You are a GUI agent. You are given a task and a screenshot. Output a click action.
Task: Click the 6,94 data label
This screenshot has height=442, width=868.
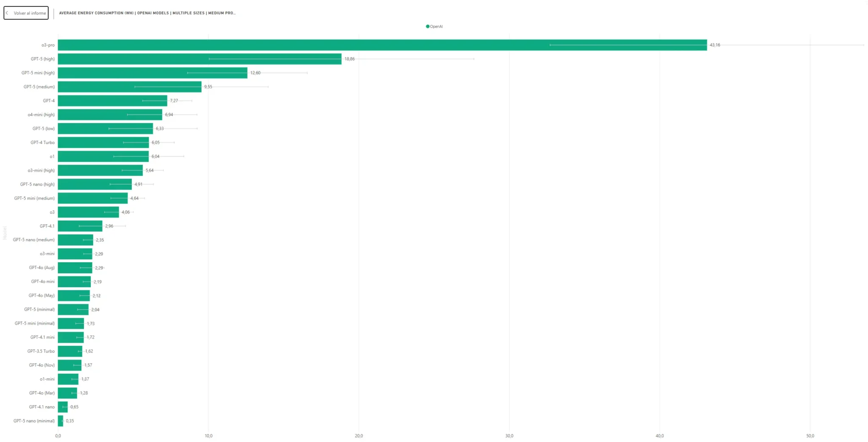(169, 115)
